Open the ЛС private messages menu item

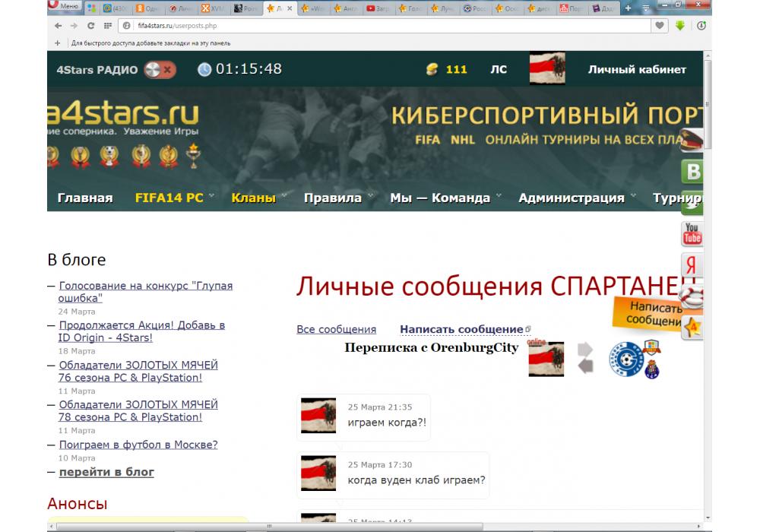(x=499, y=69)
